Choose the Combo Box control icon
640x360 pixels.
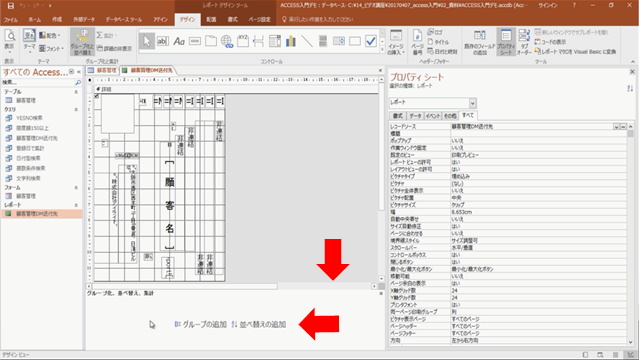tap(275, 41)
